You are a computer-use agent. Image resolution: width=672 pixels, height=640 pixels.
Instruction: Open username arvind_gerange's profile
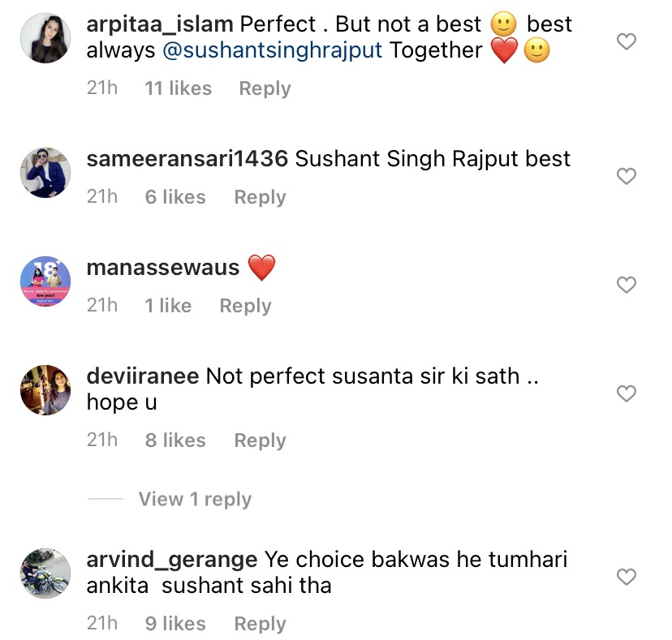(172, 560)
